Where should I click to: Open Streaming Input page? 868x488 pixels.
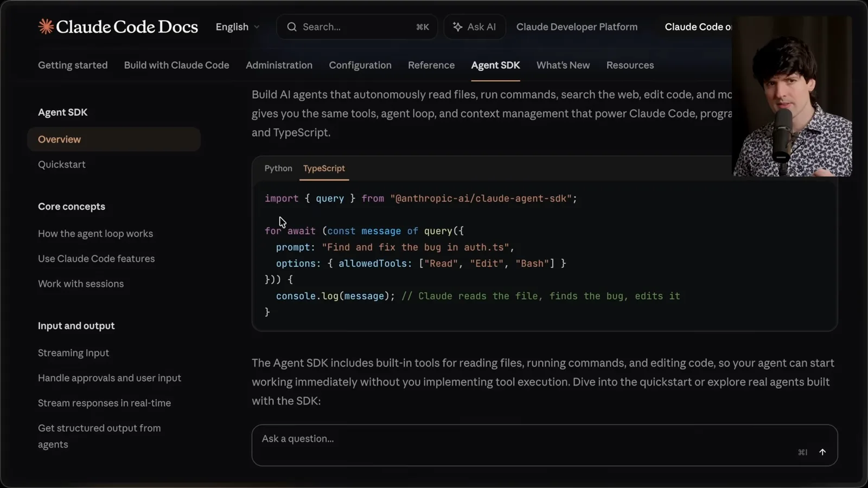pyautogui.click(x=73, y=353)
